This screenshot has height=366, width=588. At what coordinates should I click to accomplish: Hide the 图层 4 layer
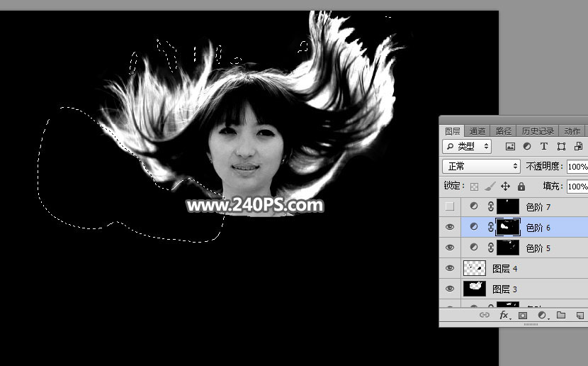coord(450,268)
